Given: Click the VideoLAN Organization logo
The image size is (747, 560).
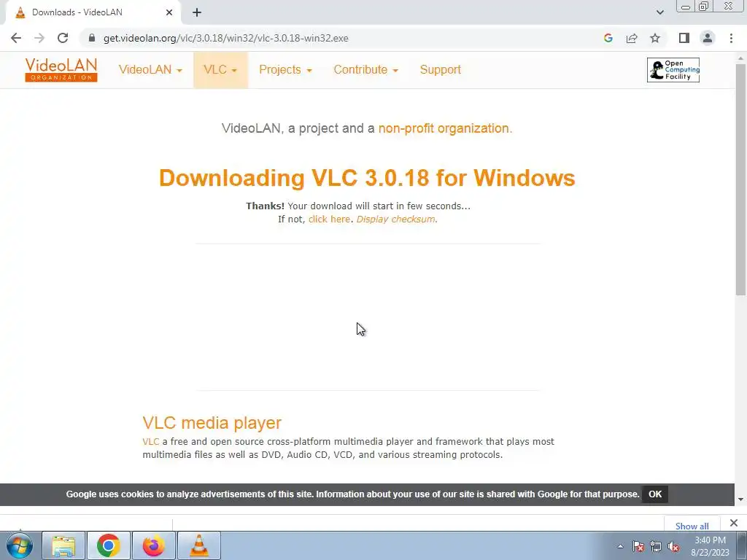Looking at the screenshot, I should click(61, 69).
